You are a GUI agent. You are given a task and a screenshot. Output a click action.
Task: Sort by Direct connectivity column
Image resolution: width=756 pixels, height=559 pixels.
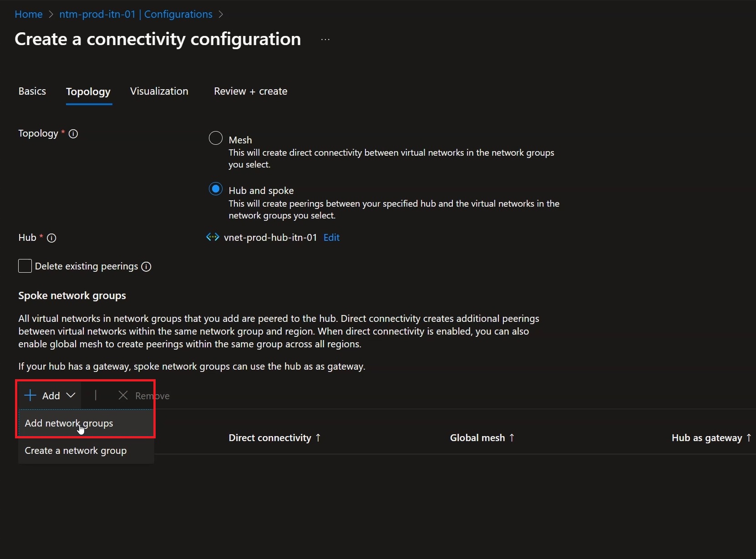pos(274,438)
